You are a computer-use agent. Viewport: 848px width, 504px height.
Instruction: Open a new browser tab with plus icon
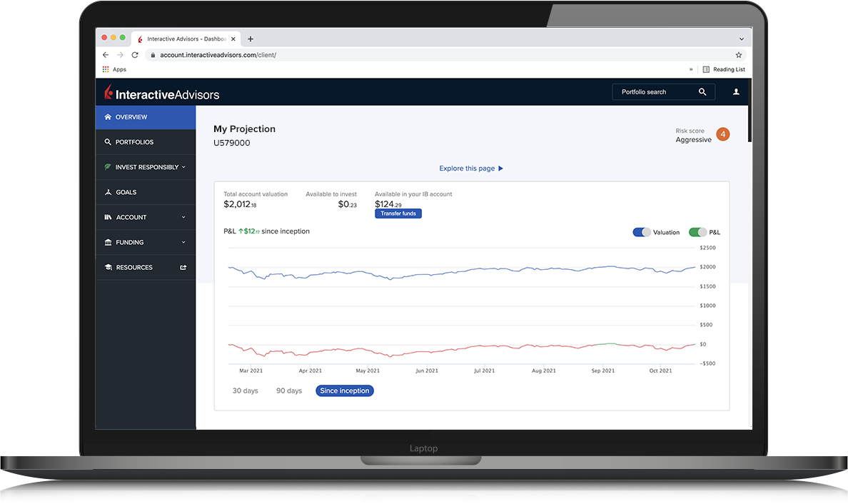click(x=251, y=39)
